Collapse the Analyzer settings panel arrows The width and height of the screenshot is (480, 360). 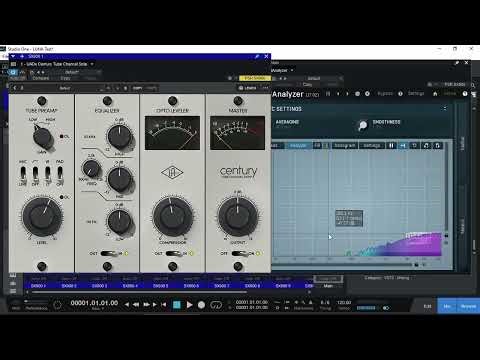pyautogui.click(x=445, y=109)
